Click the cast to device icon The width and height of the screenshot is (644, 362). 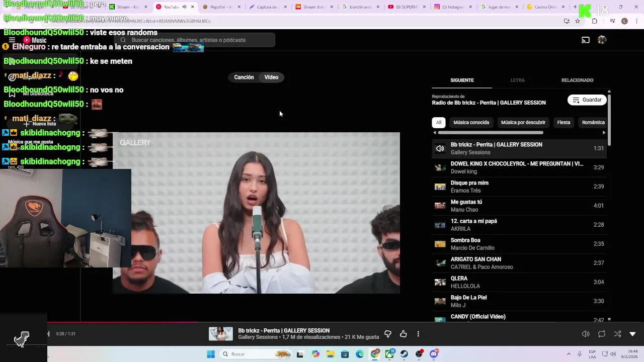586,40
